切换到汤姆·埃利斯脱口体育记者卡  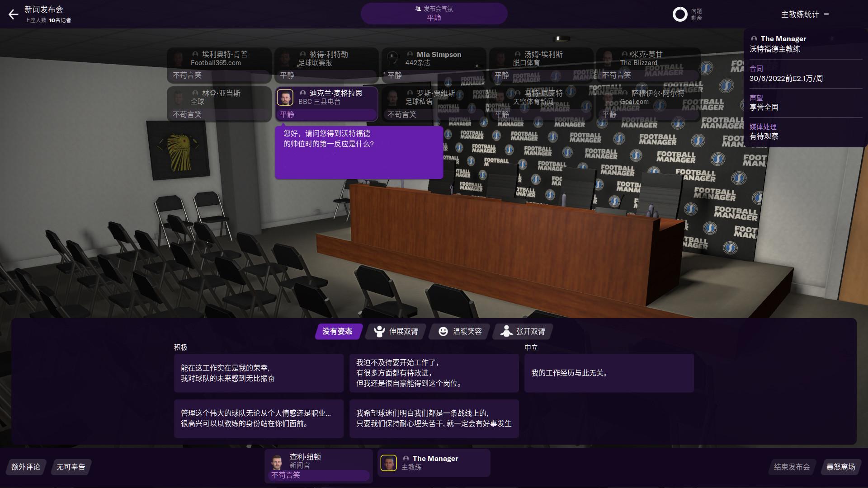(x=542, y=63)
